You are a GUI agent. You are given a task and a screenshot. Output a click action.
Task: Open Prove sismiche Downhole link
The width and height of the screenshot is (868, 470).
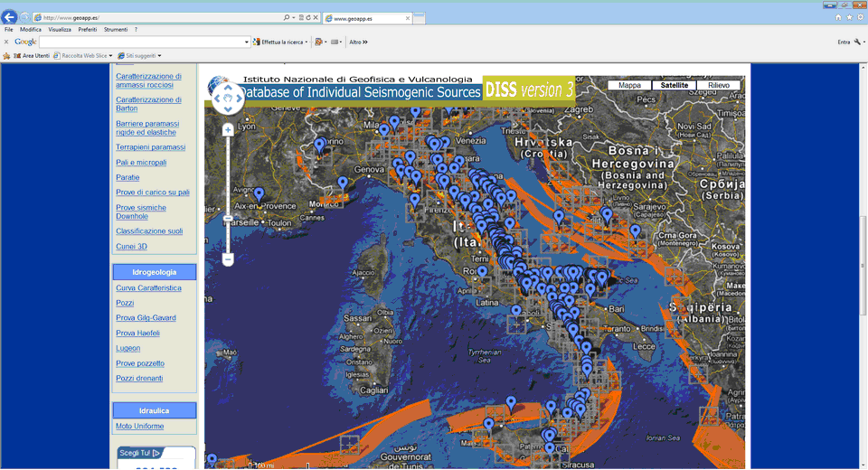141,212
